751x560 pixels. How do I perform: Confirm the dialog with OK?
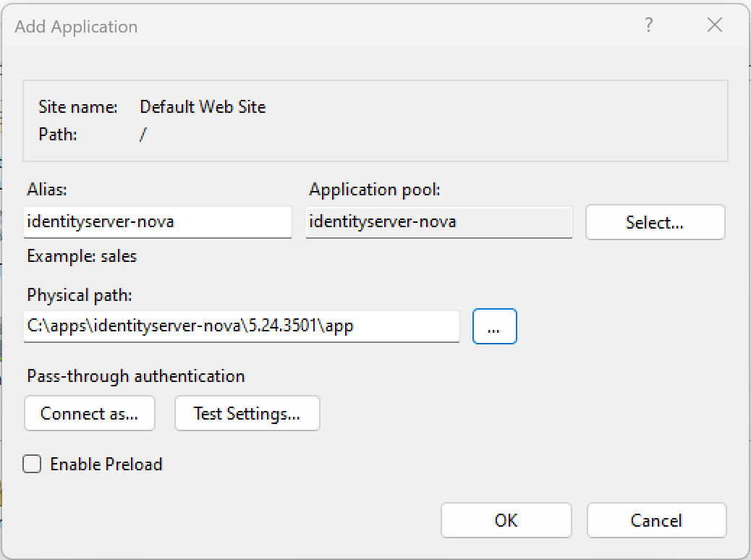tap(506, 520)
